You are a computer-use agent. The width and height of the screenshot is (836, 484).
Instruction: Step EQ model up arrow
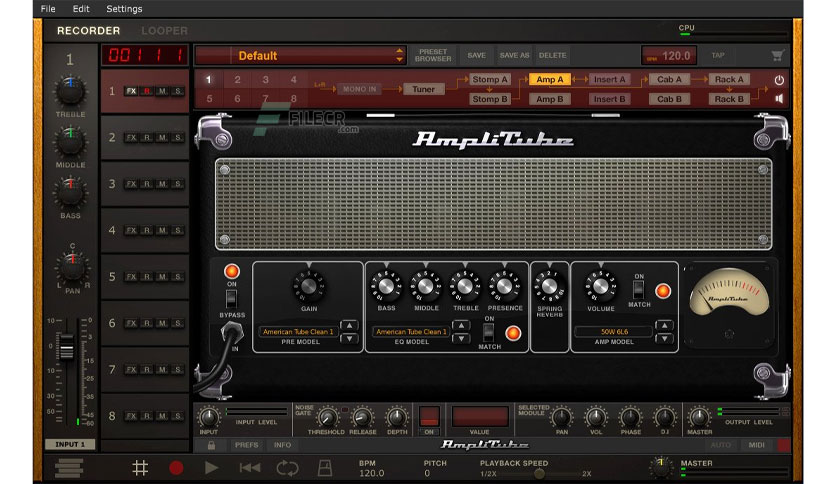(x=461, y=325)
